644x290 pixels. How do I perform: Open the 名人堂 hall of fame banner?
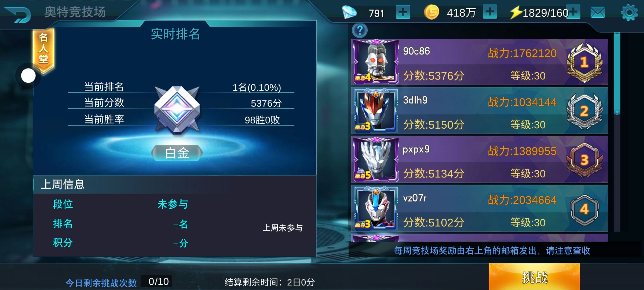click(43, 50)
